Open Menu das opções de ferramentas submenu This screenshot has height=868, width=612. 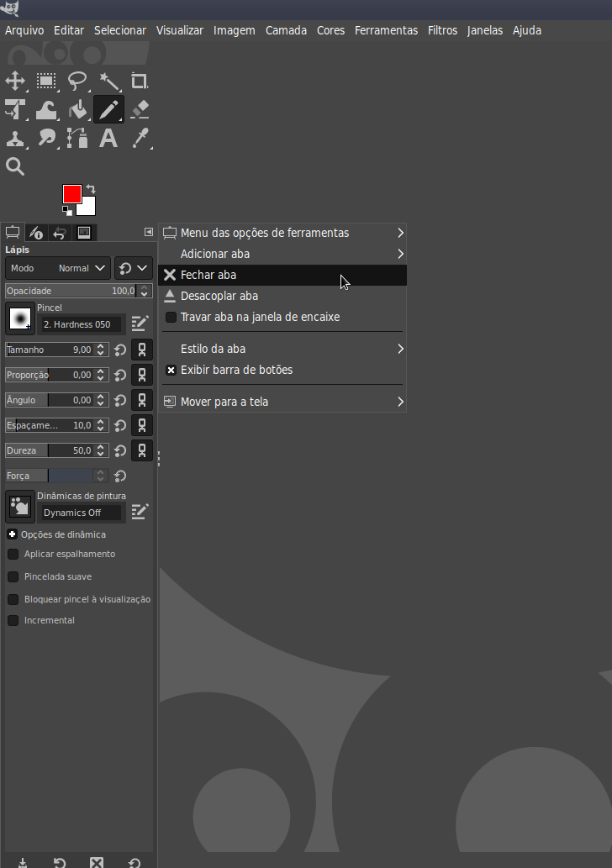[283, 233]
